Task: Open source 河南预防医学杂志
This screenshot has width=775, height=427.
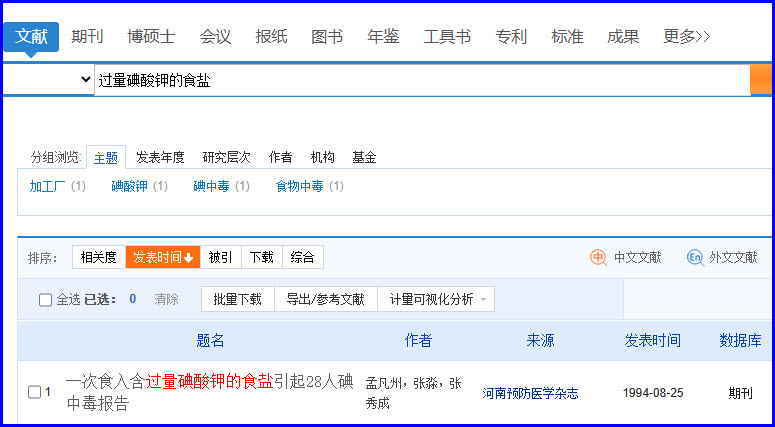Action: point(530,393)
